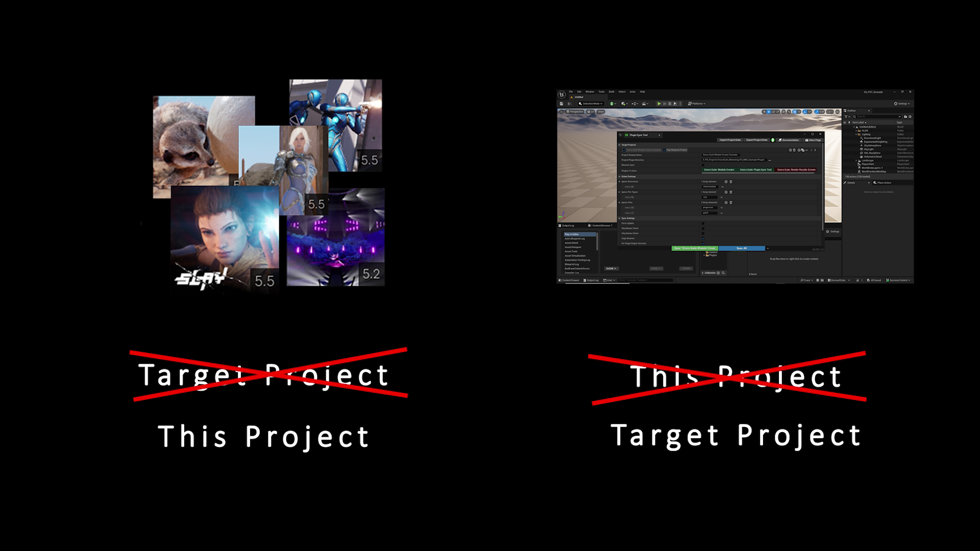This screenshot has width=980, height=551.
Task: Click the Stop simulation toolbar icon
Action: click(670, 104)
